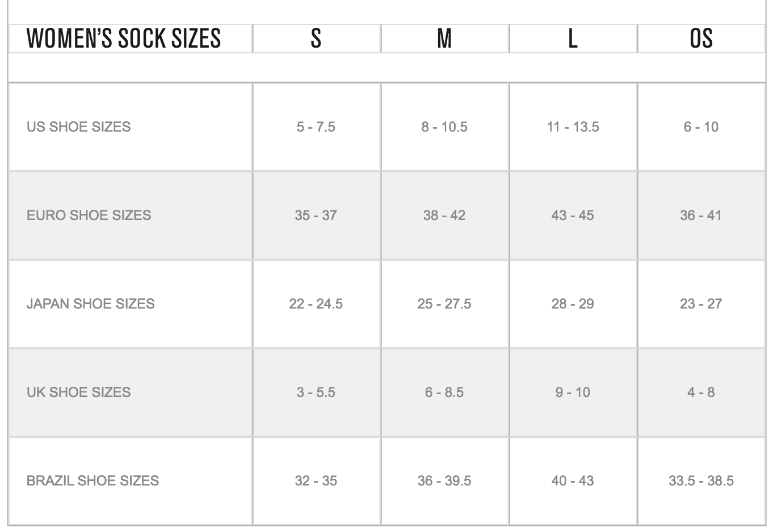Click the Japan Shoe Sizes row label
Screen dimensions: 773x532
point(90,303)
